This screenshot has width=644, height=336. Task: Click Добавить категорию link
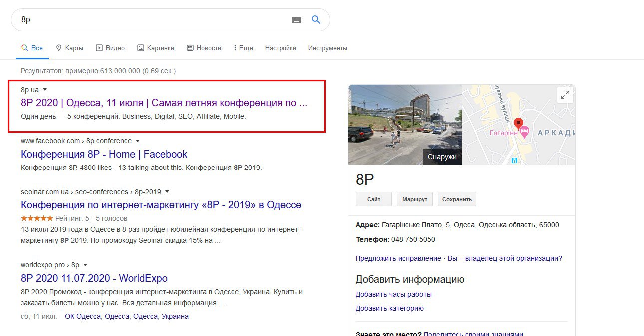coord(390,308)
